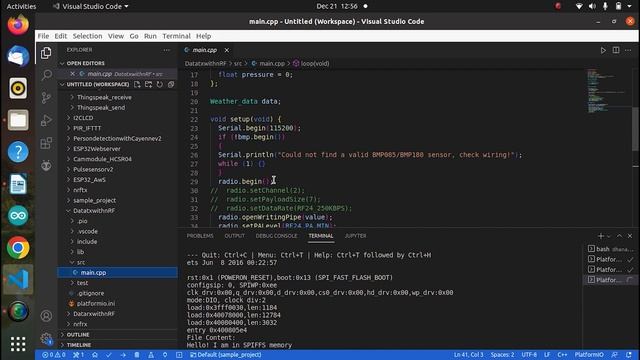Close the main.cpp editor tab
The image size is (640, 360).
click(227, 50)
